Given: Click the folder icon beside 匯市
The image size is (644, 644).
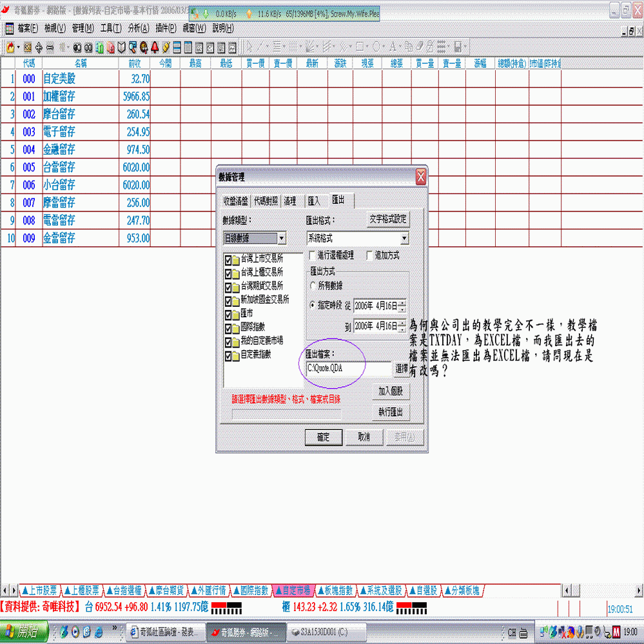Looking at the screenshot, I should point(235,313).
